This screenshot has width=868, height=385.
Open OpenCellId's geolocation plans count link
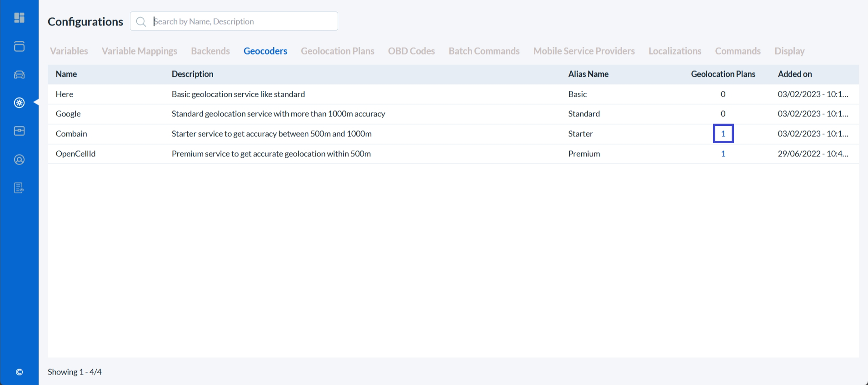(723, 154)
